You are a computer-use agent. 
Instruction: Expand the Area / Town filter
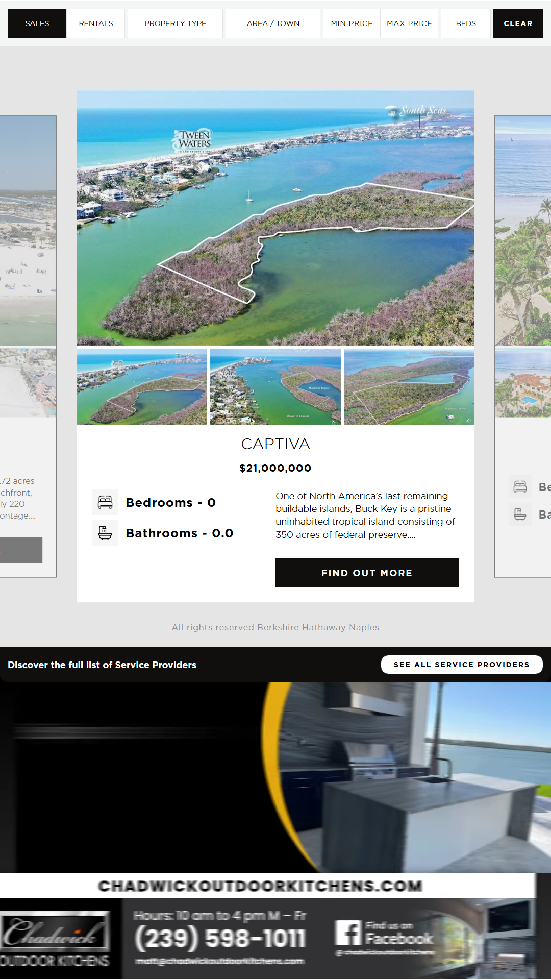click(x=273, y=23)
